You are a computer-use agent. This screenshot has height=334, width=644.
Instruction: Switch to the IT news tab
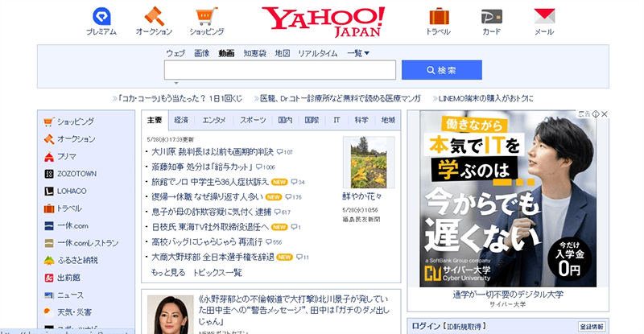[x=336, y=120]
